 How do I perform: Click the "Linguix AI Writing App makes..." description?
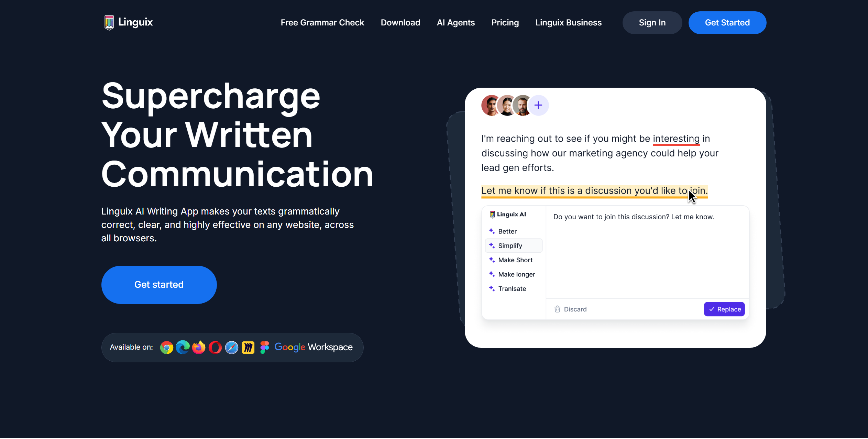pyautogui.click(x=227, y=225)
